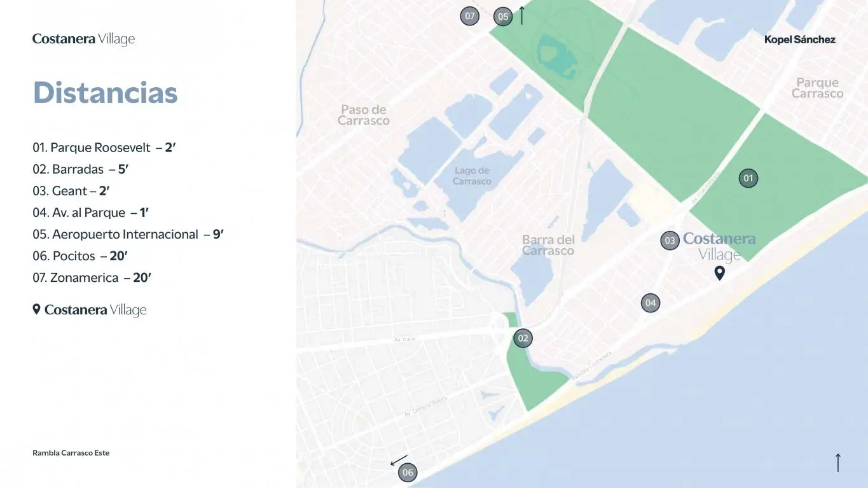Select the Aeropuerto Internacional list entry
868x488 pixels.
(128, 234)
